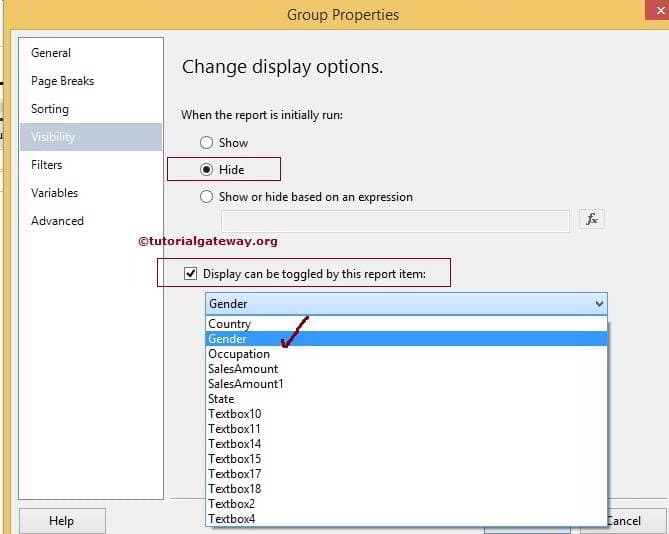This screenshot has height=534, width=669.
Task: Pick Textbox10 from the dropdown list
Action: coord(406,414)
